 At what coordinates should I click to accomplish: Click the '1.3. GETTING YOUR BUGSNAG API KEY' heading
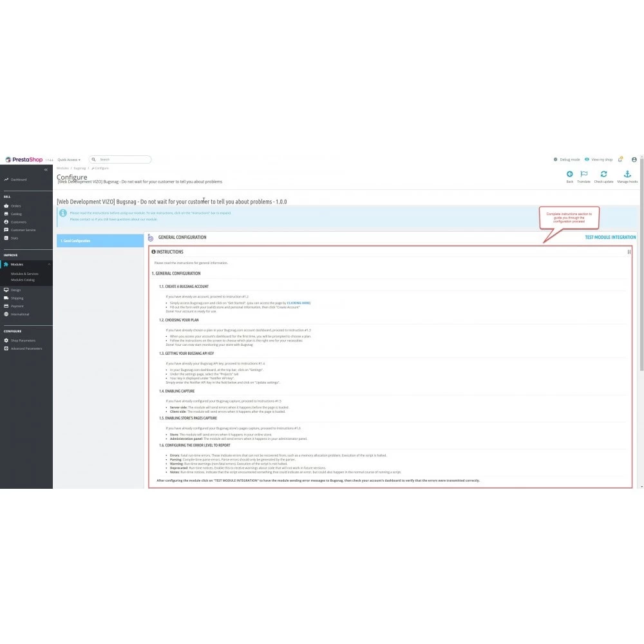coord(187,353)
